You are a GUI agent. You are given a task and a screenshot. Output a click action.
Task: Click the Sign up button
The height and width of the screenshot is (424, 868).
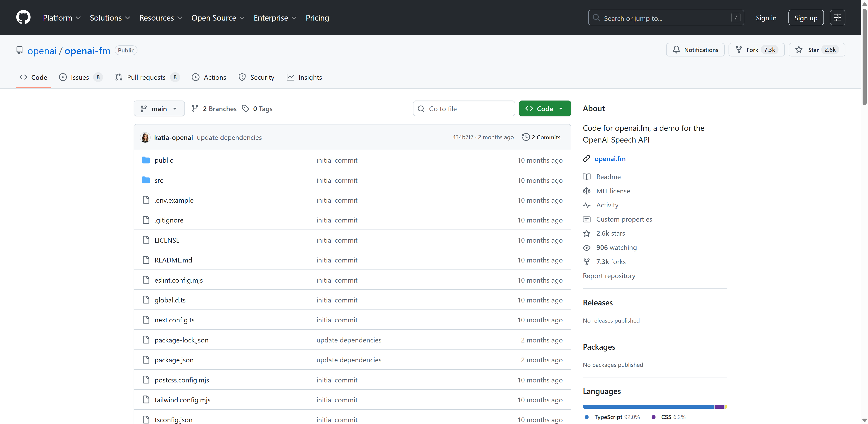[x=806, y=18]
